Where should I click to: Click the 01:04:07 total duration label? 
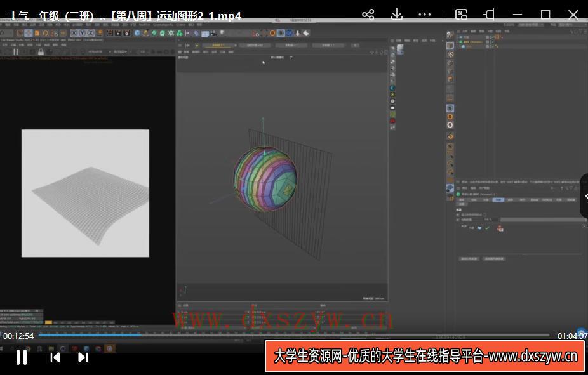pyautogui.click(x=572, y=336)
